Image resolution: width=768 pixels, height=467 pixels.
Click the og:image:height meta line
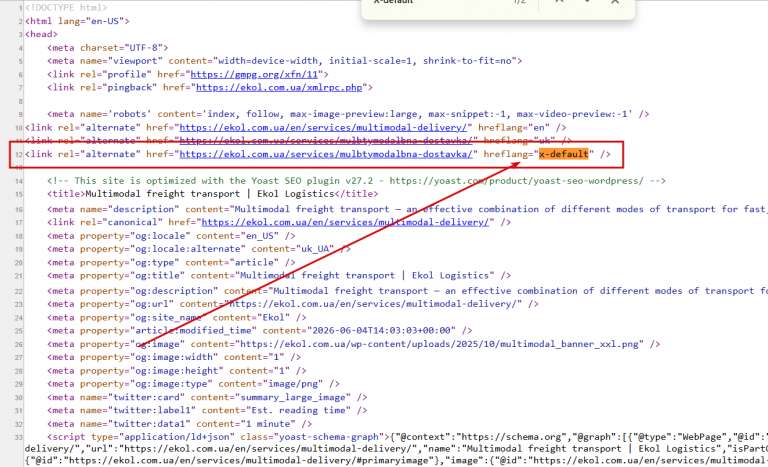[177, 371]
